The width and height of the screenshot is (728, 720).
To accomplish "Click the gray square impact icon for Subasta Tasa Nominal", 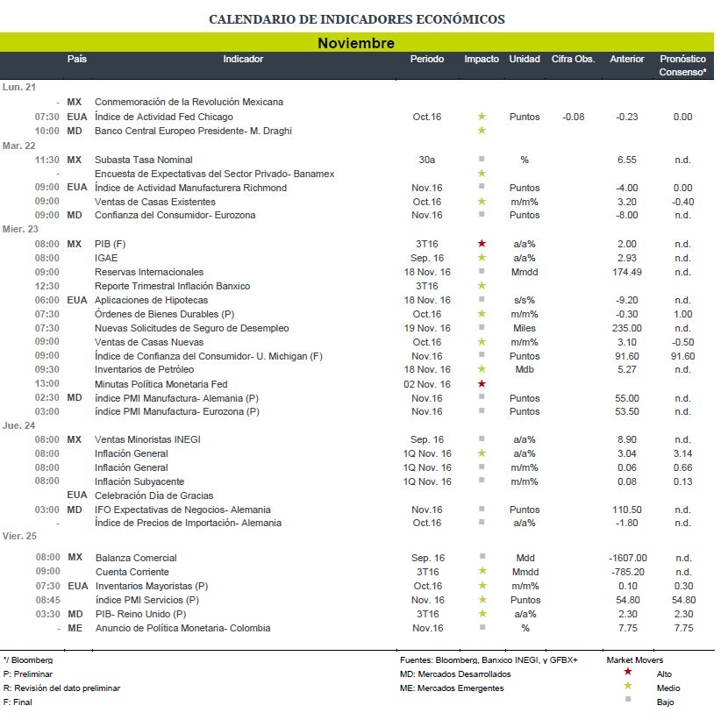I will pos(482,159).
